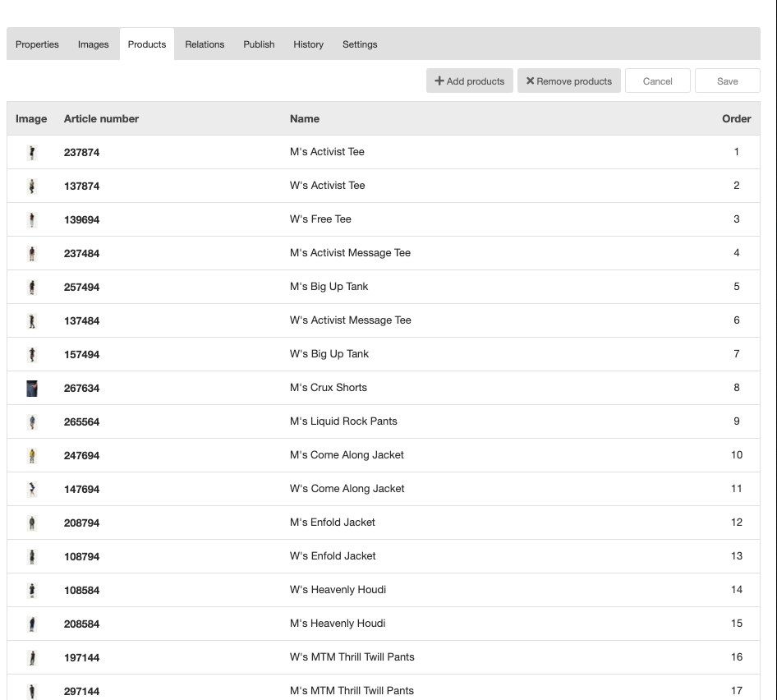The height and width of the screenshot is (700, 777).
Task: Sort by the Order column header
Action: coord(736,118)
